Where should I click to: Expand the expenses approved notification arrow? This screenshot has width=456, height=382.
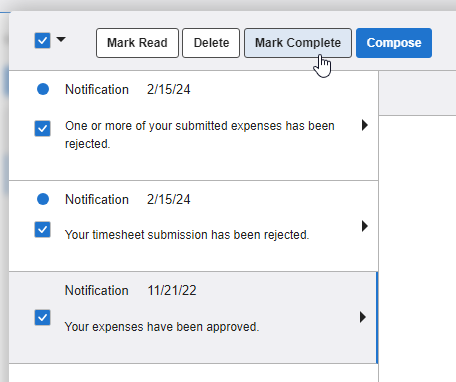pyautogui.click(x=363, y=317)
